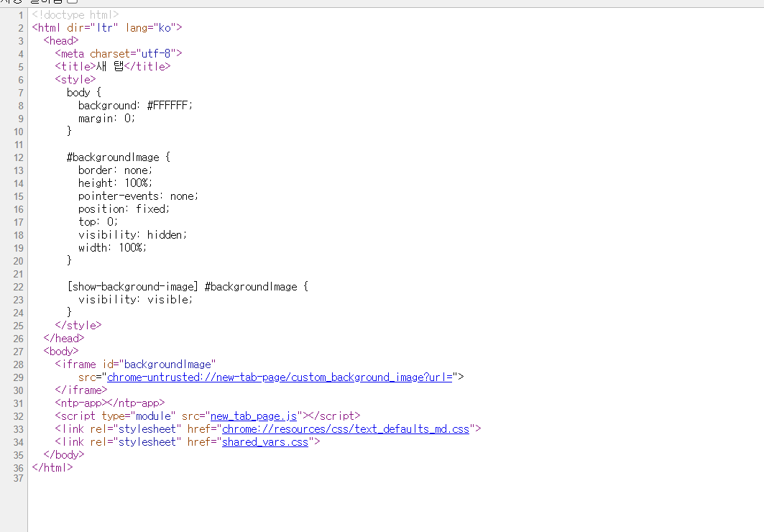Open the chrome-untrusted custom_background_image link
The height and width of the screenshot is (532, 764).
coord(280,377)
